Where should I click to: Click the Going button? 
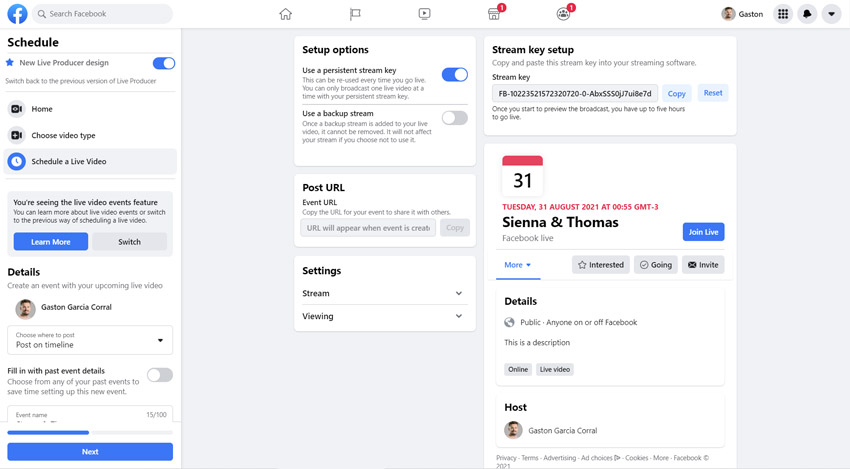(656, 265)
